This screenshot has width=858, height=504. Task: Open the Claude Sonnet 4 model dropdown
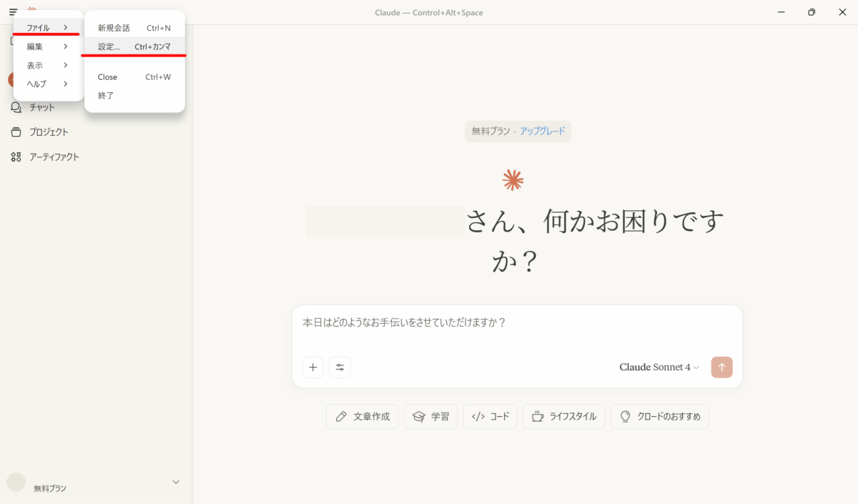659,367
